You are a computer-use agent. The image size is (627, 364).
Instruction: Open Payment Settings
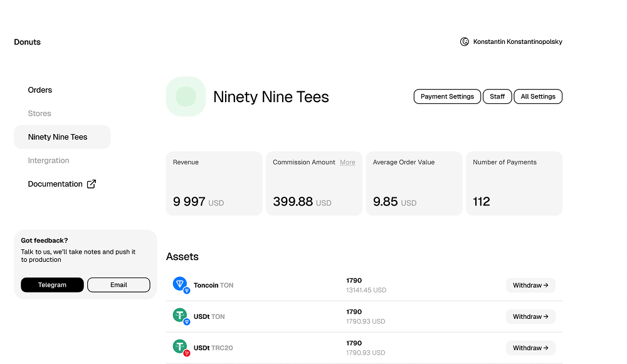point(447,96)
